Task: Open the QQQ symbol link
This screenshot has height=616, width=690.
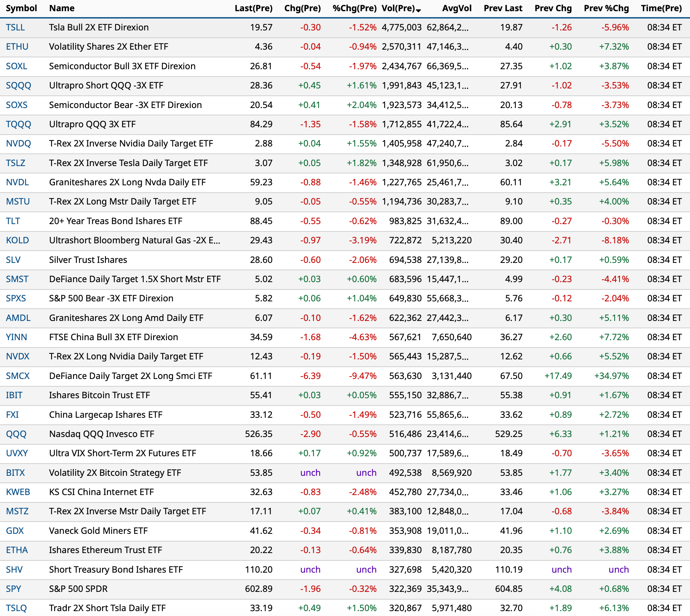Action: pyautogui.click(x=16, y=434)
